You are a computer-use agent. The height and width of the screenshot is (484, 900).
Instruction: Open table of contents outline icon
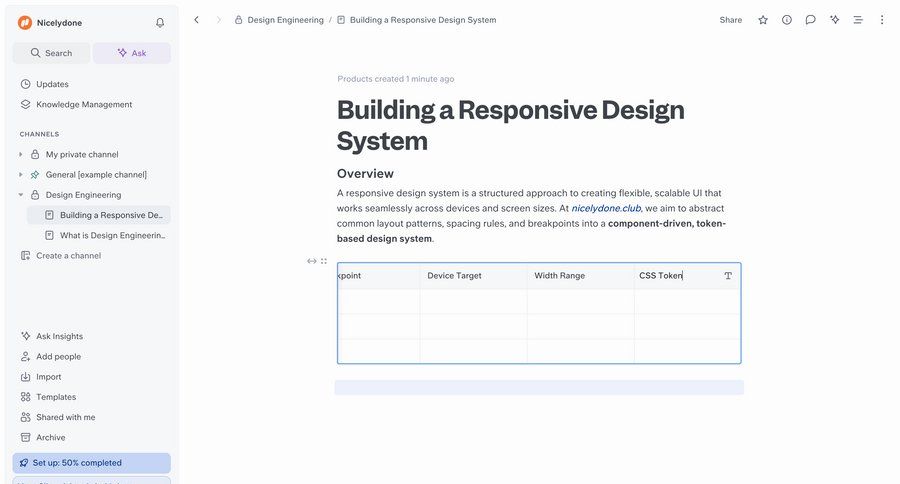pyautogui.click(x=858, y=20)
